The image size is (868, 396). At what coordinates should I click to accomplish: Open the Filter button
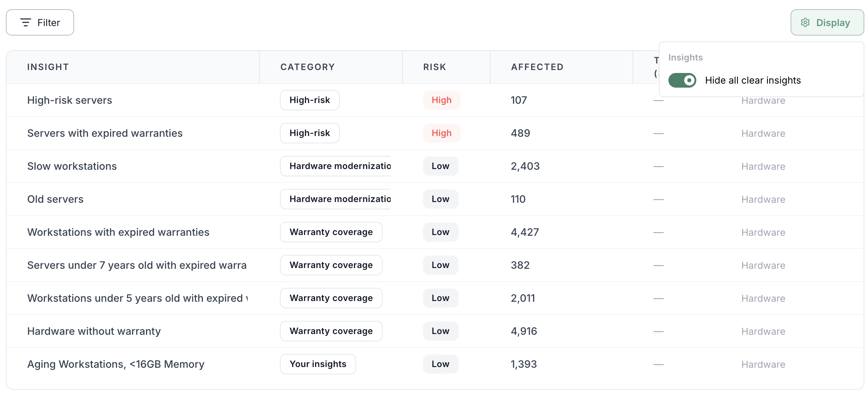[x=40, y=22]
